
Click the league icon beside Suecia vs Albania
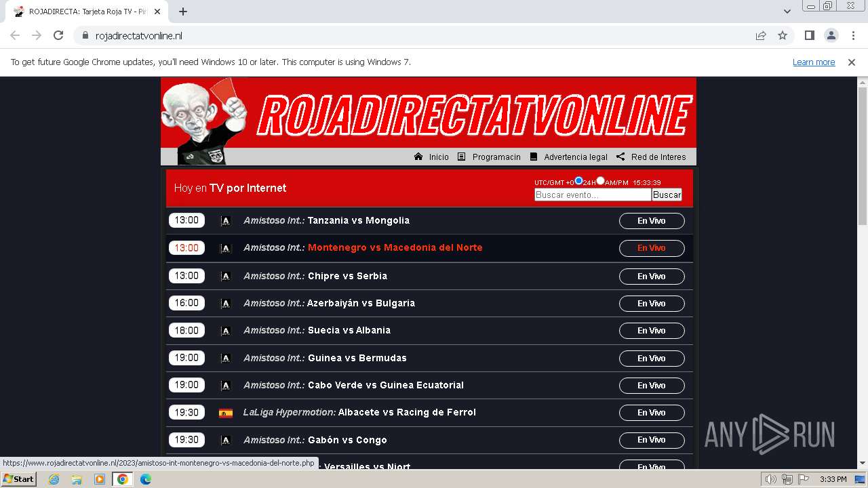click(226, 331)
